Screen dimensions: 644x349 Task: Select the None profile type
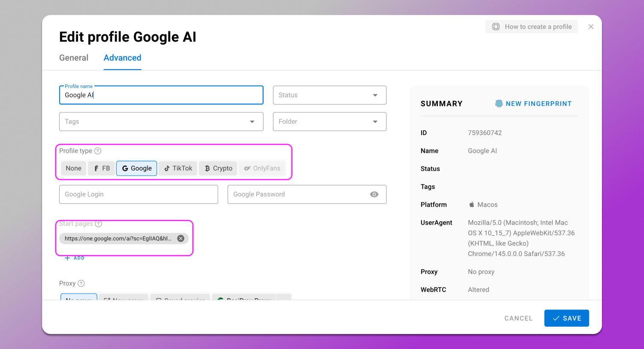(x=73, y=168)
